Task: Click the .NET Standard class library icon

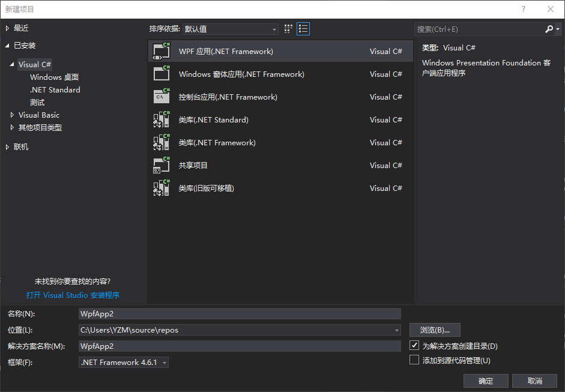Action: [x=162, y=119]
